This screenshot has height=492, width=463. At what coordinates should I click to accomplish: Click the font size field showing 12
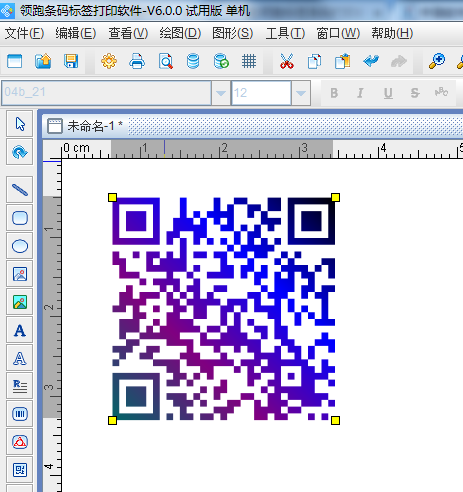(261, 93)
